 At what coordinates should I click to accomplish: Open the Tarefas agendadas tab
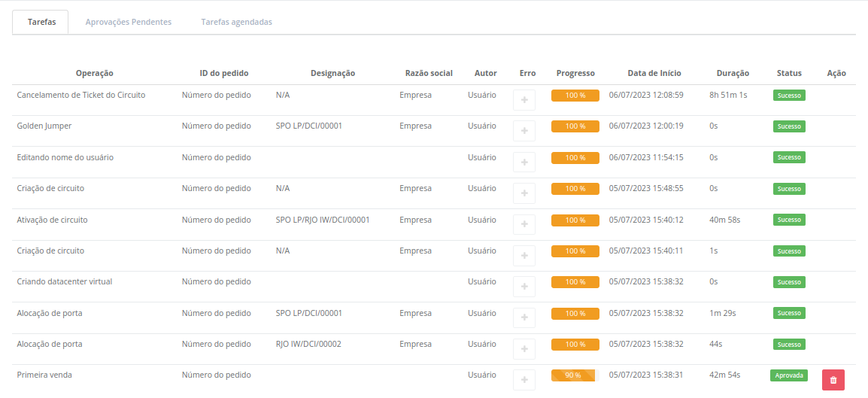(x=236, y=22)
